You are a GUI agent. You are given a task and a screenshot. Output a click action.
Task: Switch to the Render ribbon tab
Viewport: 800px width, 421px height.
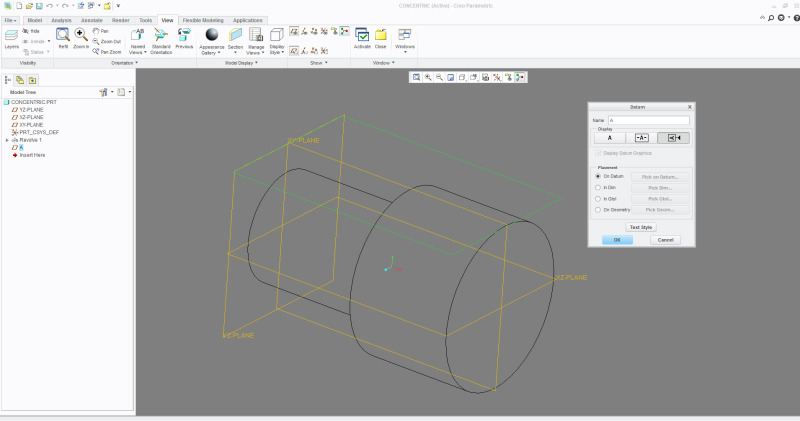pos(120,20)
